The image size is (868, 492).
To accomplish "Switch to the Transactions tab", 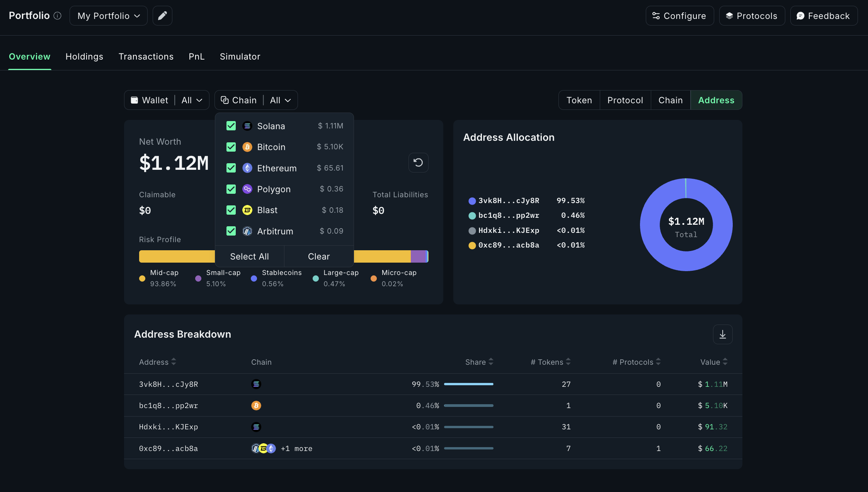I will point(146,56).
